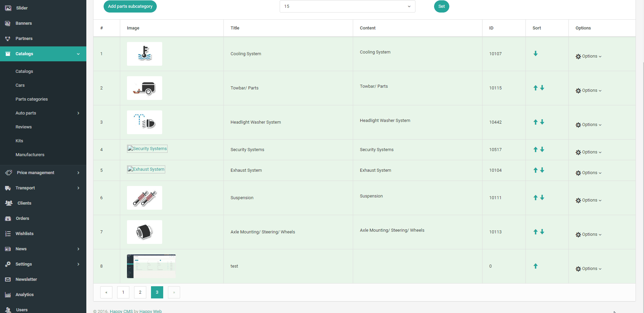Viewport: 644px width, 313px height.
Task: Move Towbar/ Parts row up
Action: (536, 88)
